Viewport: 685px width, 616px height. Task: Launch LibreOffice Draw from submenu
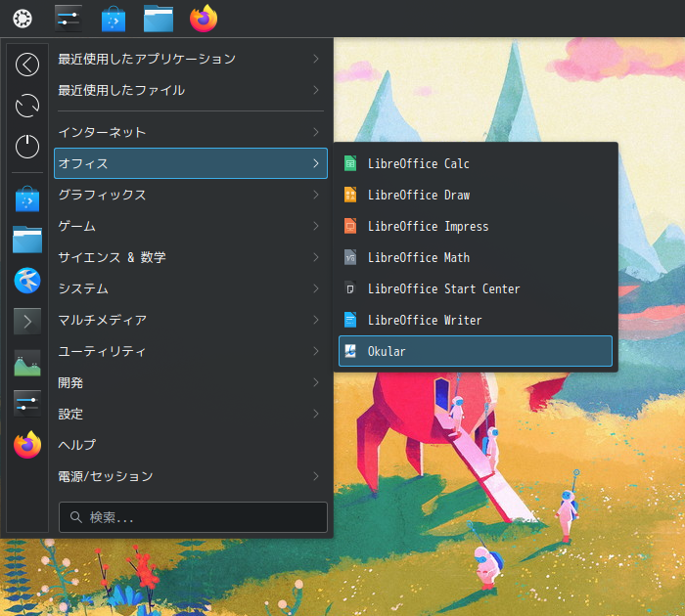[x=476, y=195]
